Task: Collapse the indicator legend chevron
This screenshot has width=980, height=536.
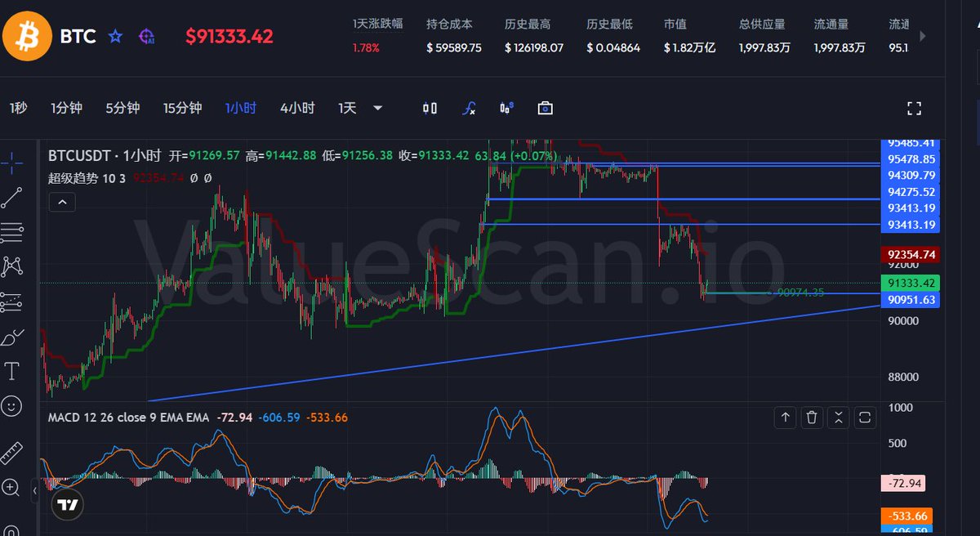Action: 62,202
